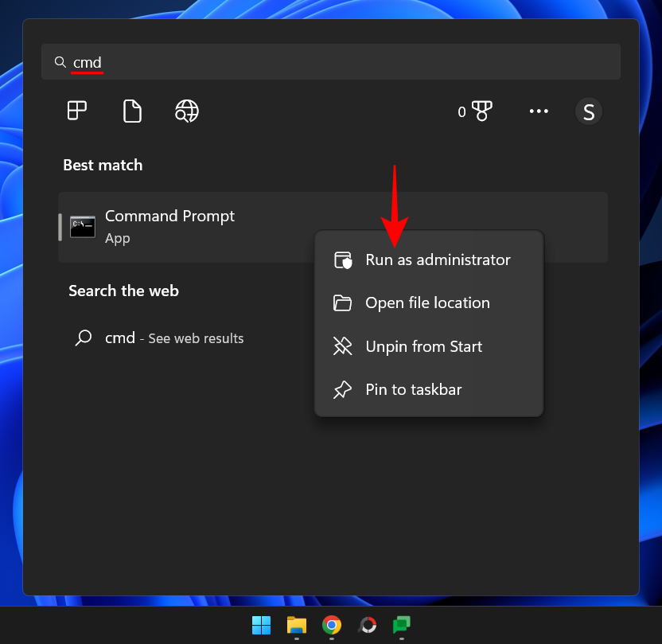Open Command Prompt from Best match

(x=169, y=216)
